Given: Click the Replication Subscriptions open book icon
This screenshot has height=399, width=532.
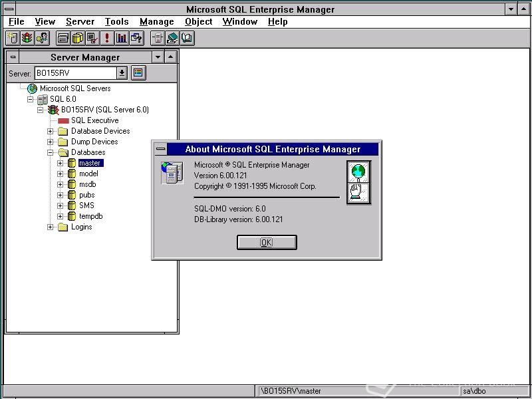Looking at the screenshot, I should pyautogui.click(x=187, y=38).
